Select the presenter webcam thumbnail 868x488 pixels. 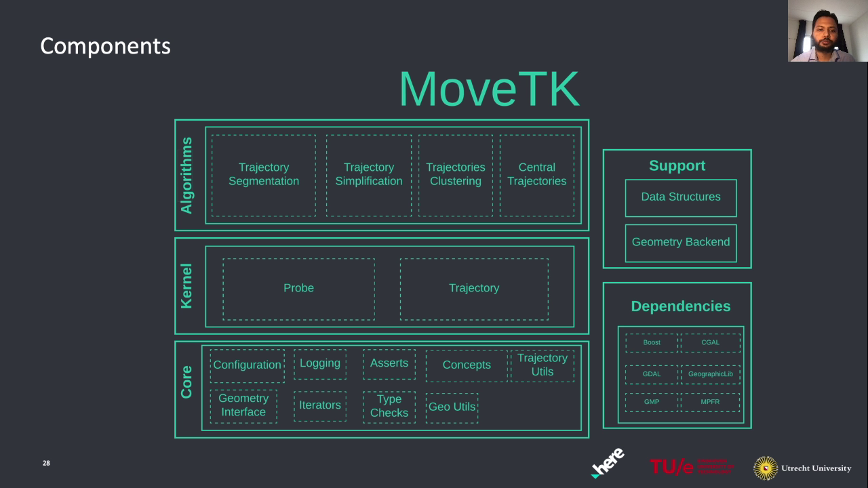[827, 31]
